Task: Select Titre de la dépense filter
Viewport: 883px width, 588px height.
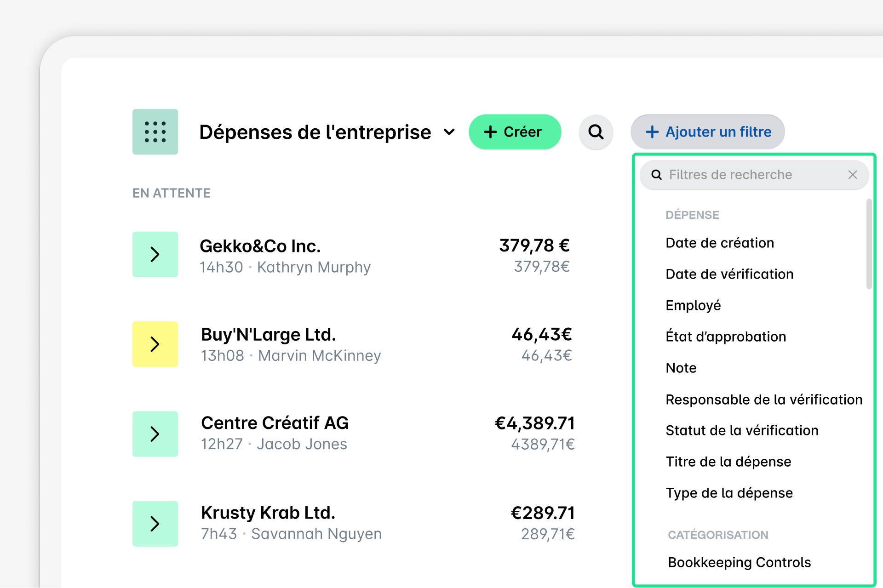Action: coord(728,462)
